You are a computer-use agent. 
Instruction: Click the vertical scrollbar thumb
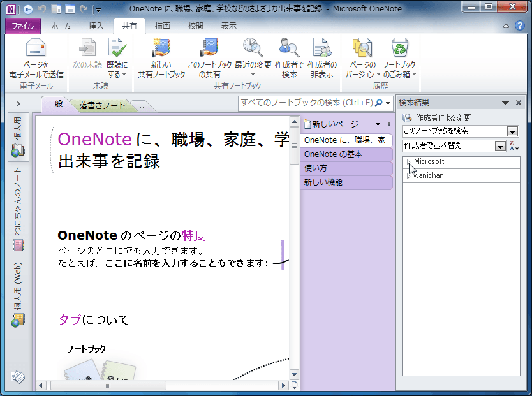[294, 146]
